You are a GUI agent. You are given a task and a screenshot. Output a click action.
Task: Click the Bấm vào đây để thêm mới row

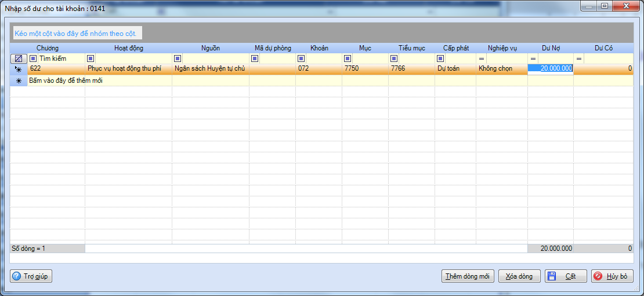(321, 81)
